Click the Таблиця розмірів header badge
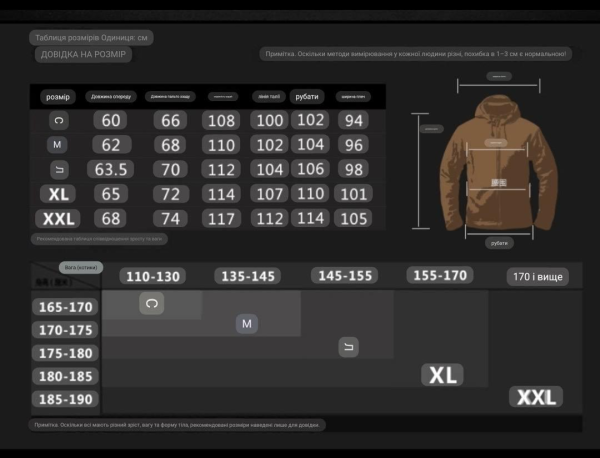Viewport: 600px width, 458px height. tap(91, 38)
